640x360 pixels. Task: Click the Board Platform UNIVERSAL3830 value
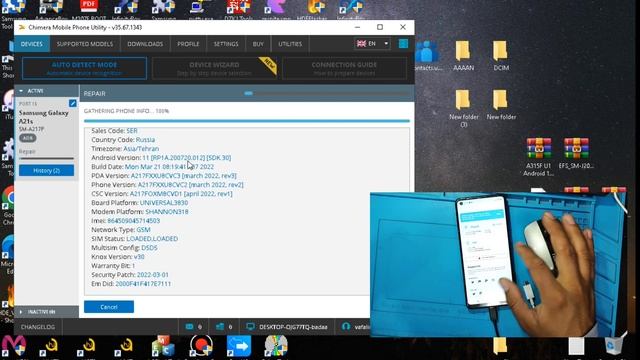164,203
